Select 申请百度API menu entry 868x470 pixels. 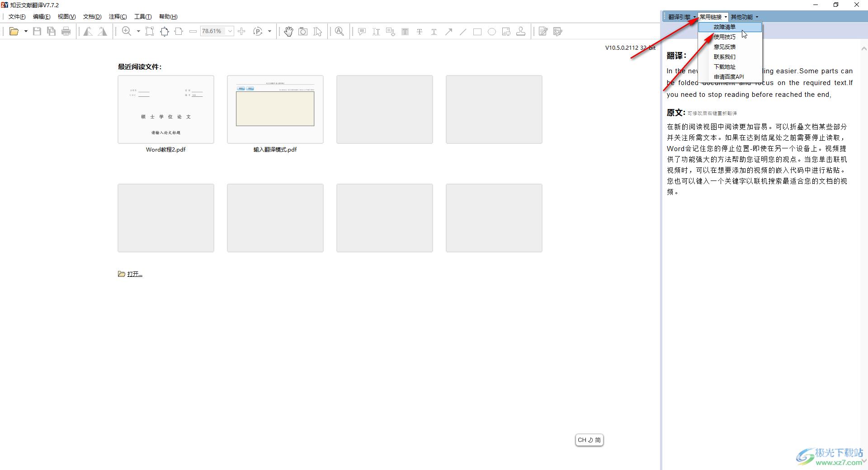[728, 76]
